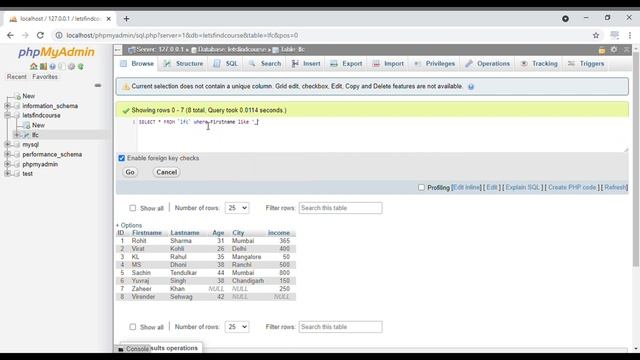Expand the mysql database node
The image size is (640, 360).
click(7, 144)
